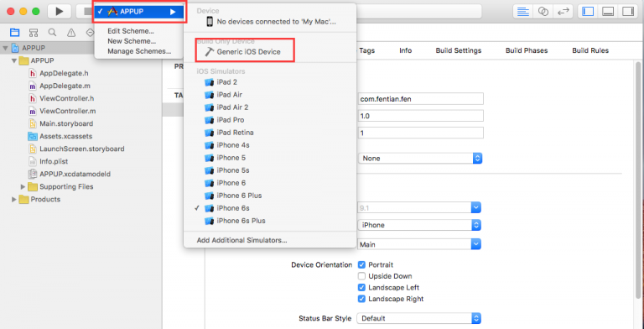Uncheck the Landscape Left checkbox
The image size is (644, 329).
pos(362,288)
